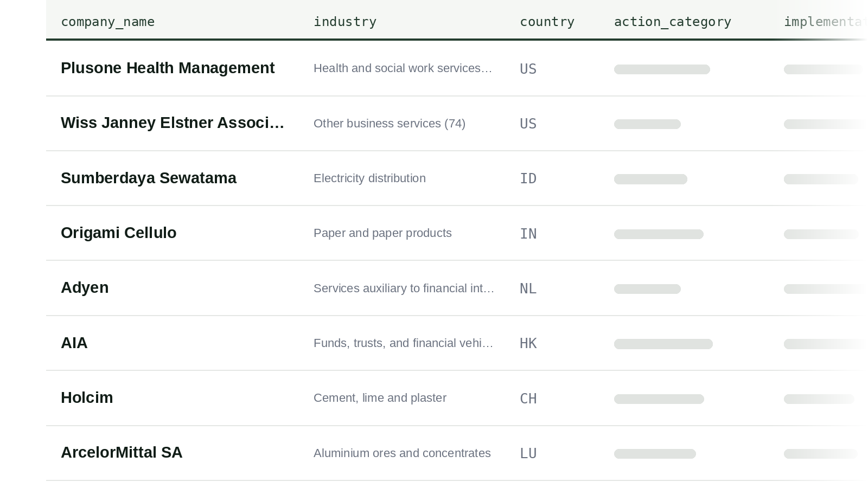
Task: Select Sumberdaya Sewatama company name
Action: pos(149,178)
